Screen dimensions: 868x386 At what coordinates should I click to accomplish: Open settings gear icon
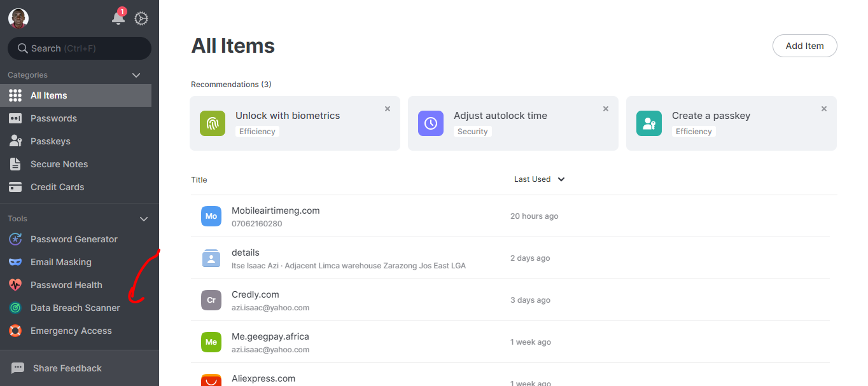click(141, 18)
